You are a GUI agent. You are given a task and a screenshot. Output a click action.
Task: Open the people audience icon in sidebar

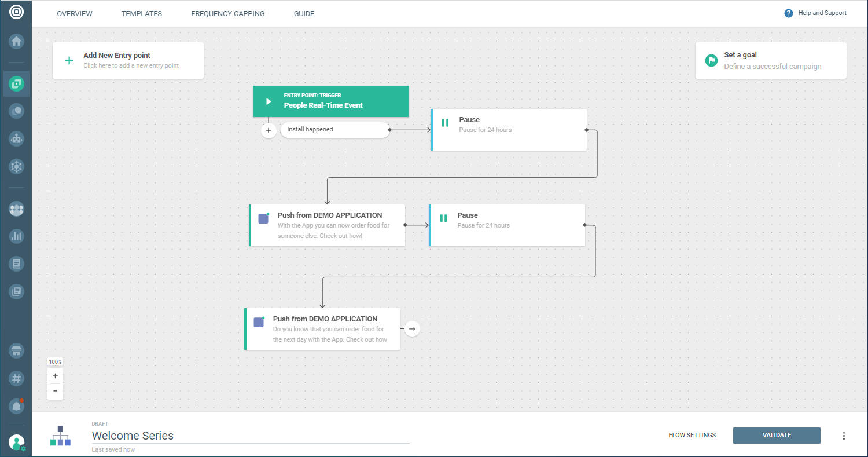coord(16,209)
